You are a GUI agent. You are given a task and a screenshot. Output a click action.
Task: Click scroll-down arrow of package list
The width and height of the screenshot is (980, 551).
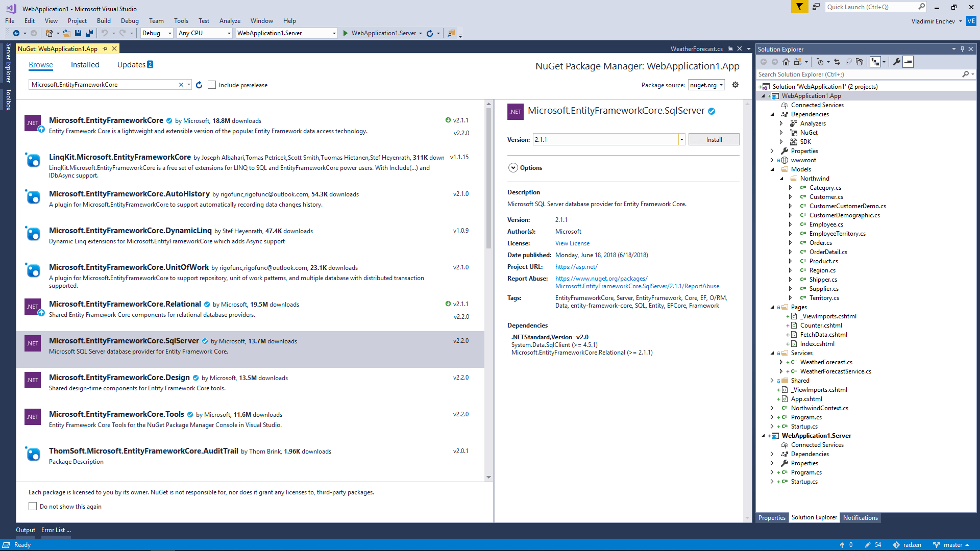tap(488, 478)
